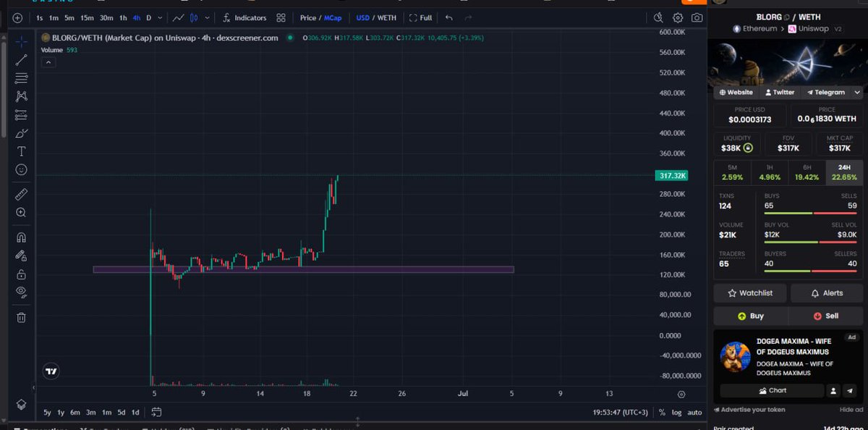Select the D daily timeframe
The height and width of the screenshot is (430, 868).
[x=149, y=17]
